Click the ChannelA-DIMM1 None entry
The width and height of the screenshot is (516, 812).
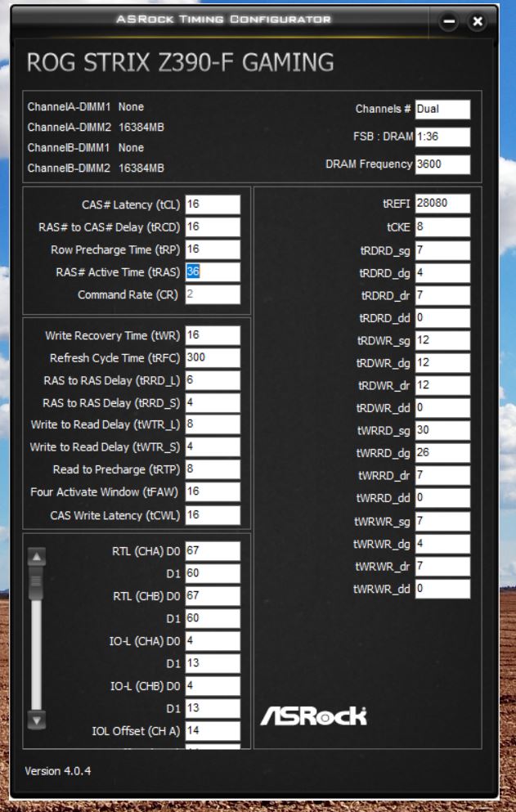(86, 106)
